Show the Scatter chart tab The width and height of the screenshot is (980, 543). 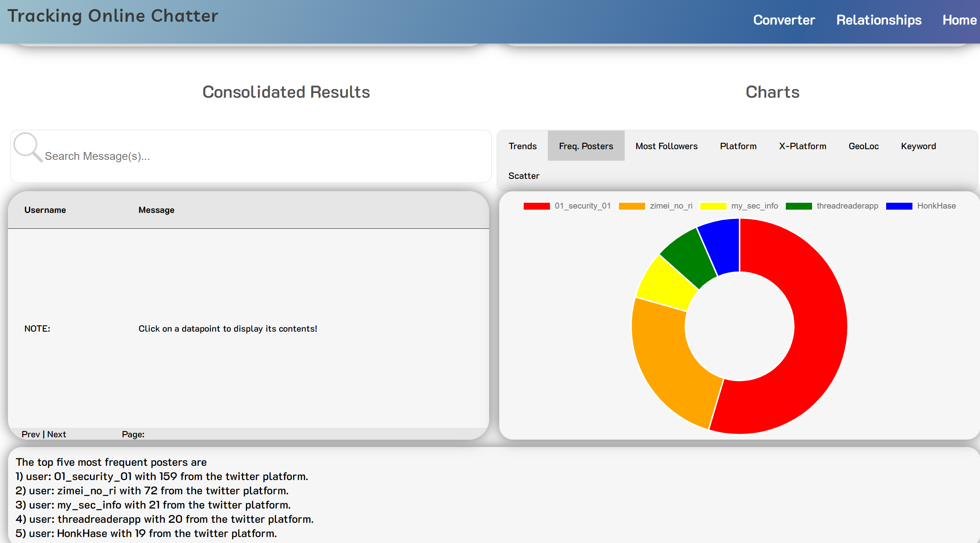(524, 176)
